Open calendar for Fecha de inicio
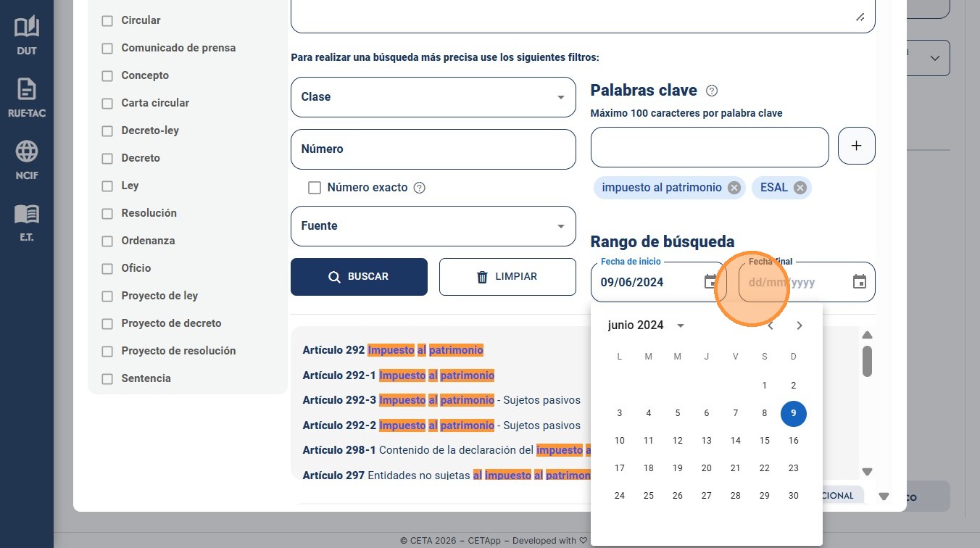The height and width of the screenshot is (548, 980). [x=710, y=282]
